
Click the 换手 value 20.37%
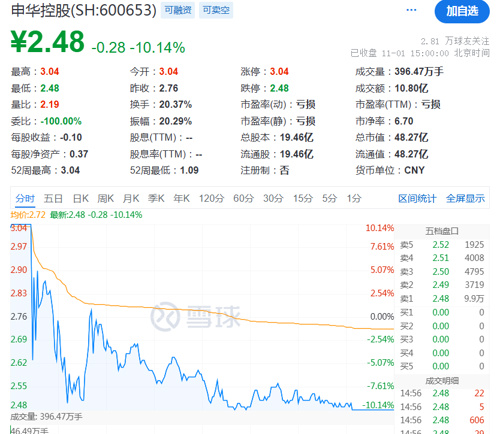[x=175, y=105]
